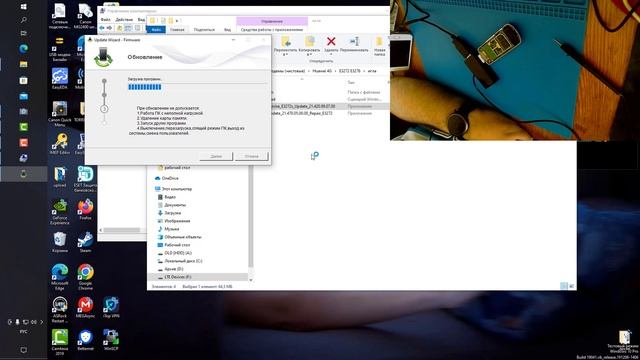
Task: Click Forward arrow in Computer Management toolbar
Action: point(109,28)
